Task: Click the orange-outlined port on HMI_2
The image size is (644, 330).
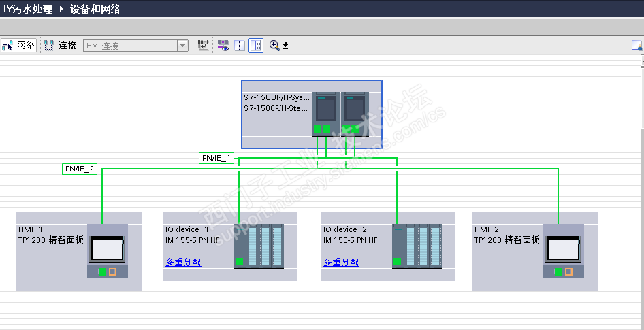Action: [568, 271]
